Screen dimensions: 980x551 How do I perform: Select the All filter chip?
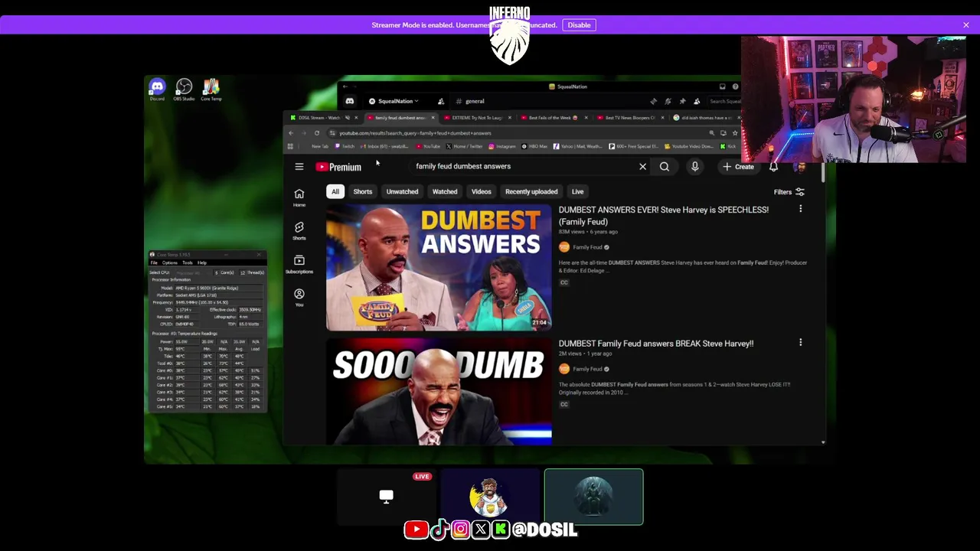tap(335, 191)
